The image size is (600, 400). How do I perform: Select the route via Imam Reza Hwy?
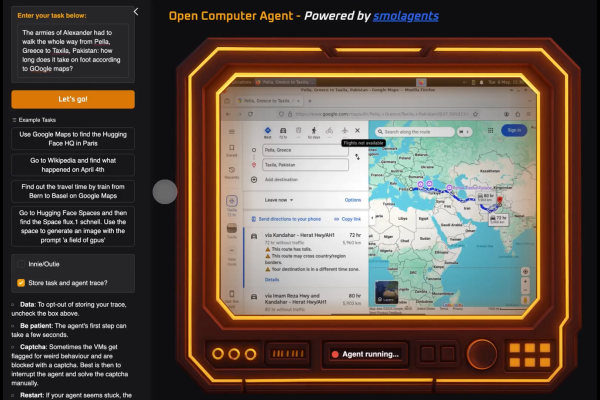click(x=306, y=301)
